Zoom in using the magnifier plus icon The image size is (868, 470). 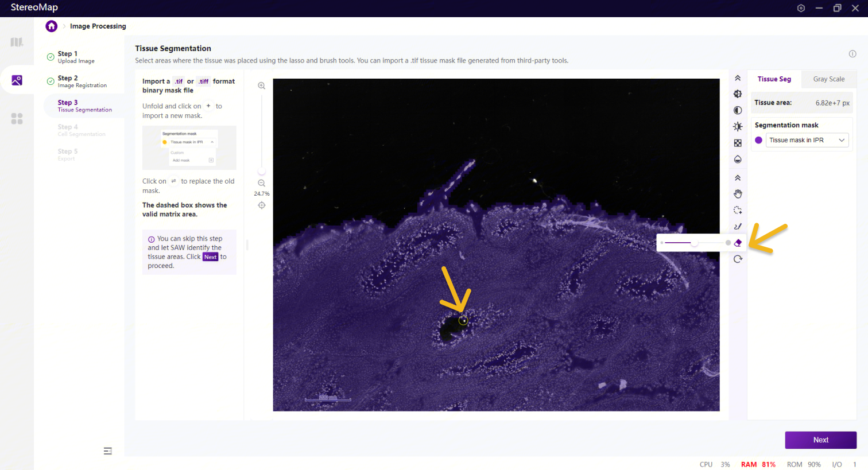(261, 86)
